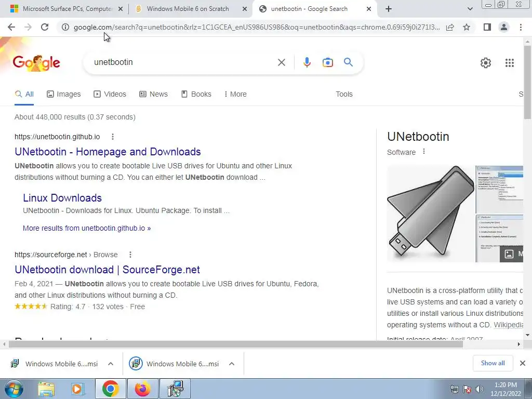532x399 pixels.
Task: Reload the page with the refresh icon
Action: pos(45,27)
